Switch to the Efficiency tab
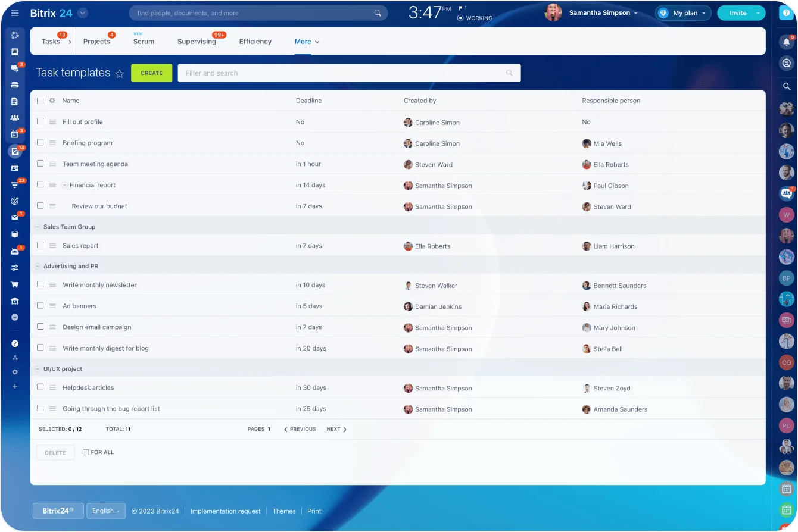The image size is (798, 532). click(x=255, y=42)
